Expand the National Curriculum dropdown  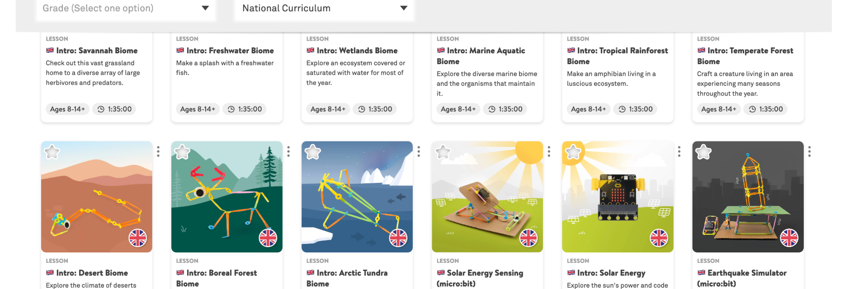(324, 8)
